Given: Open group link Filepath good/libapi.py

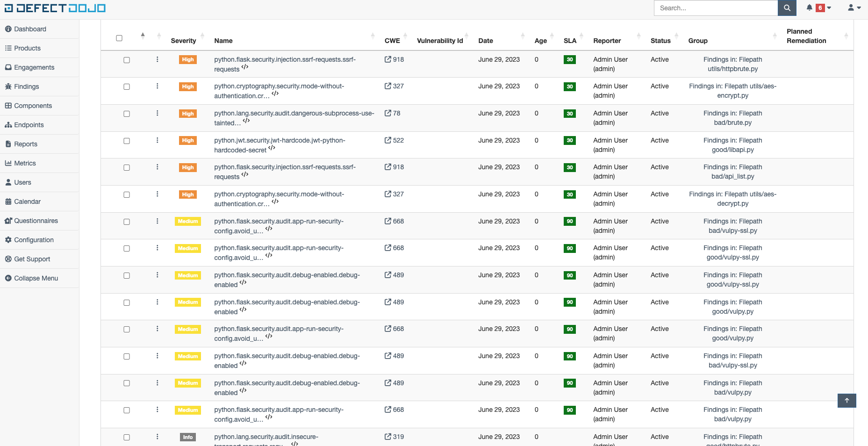Looking at the screenshot, I should pos(732,145).
